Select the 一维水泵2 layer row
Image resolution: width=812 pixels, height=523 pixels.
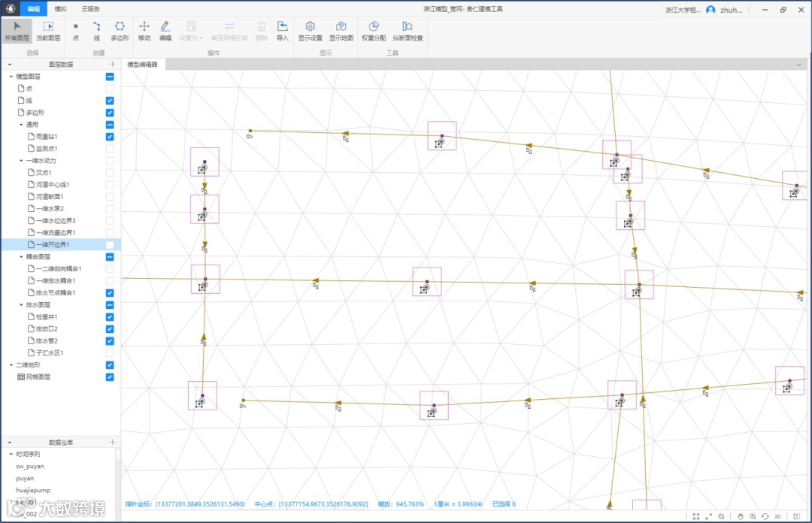click(61, 209)
